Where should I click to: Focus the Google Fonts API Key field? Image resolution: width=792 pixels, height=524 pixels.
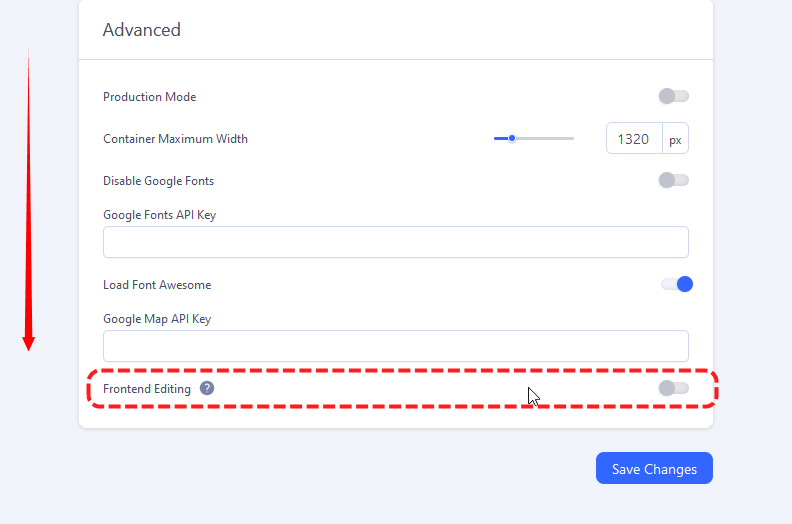[395, 242]
